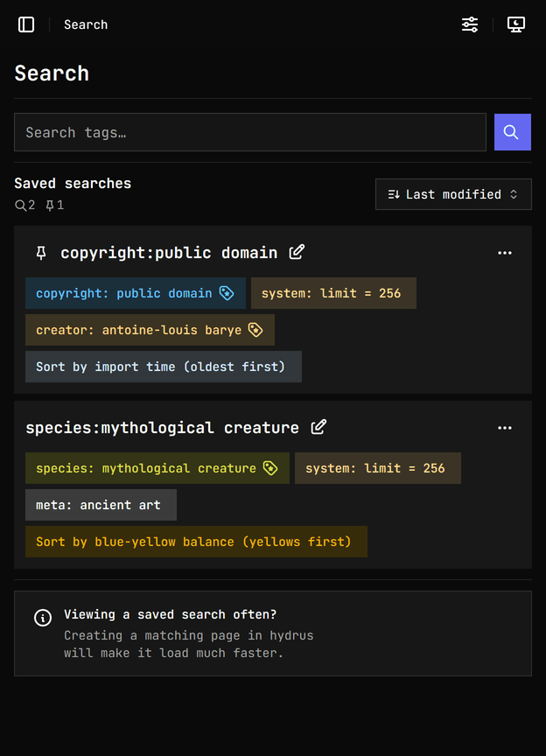
Task: Open the species:mythological creature more options menu
Action: tap(505, 428)
